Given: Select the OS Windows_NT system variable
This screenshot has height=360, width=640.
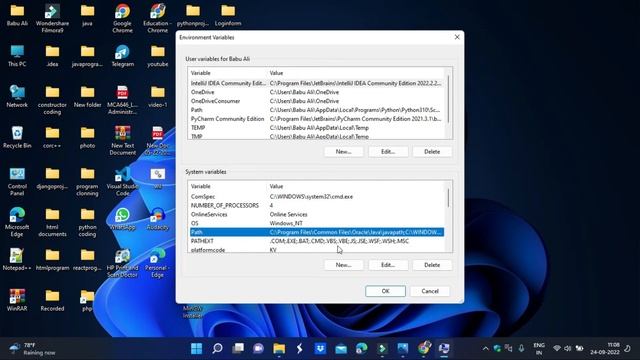Looking at the screenshot, I should coord(317,223).
